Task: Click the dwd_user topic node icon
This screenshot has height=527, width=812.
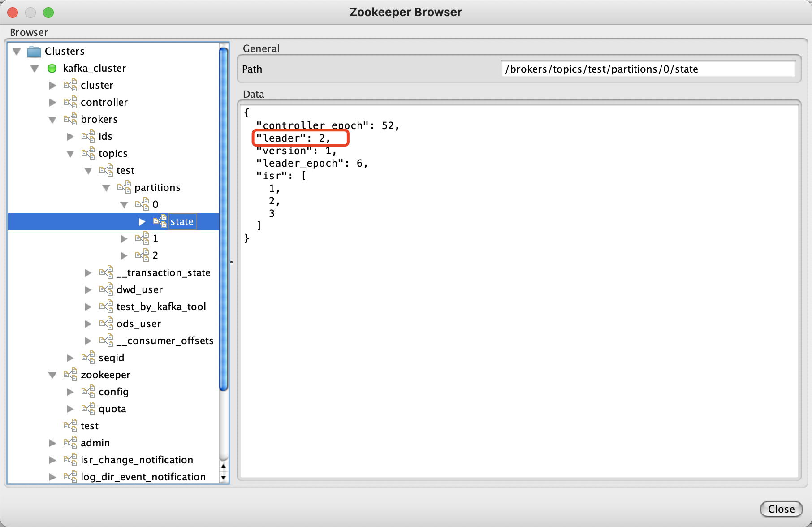Action: point(106,289)
